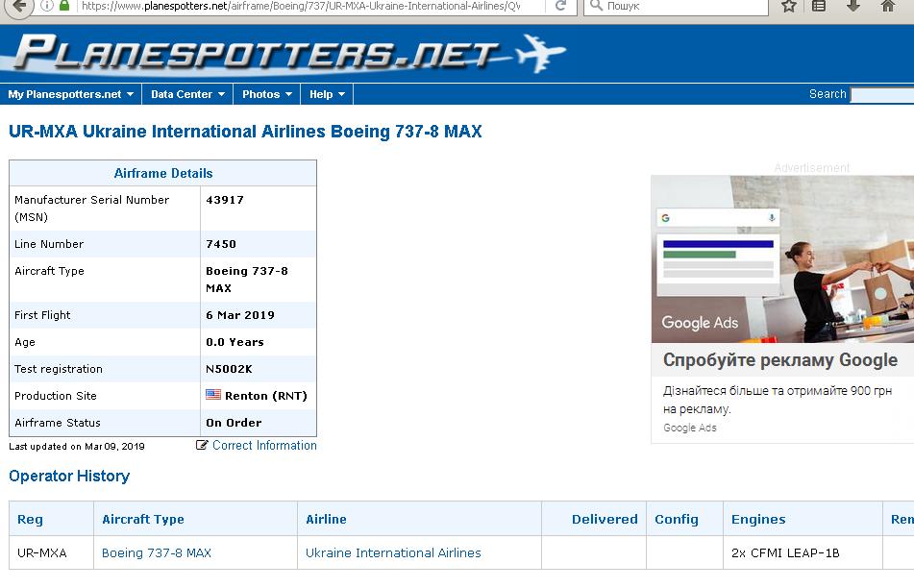
Task: Open the downloads arrow icon
Action: point(852,6)
